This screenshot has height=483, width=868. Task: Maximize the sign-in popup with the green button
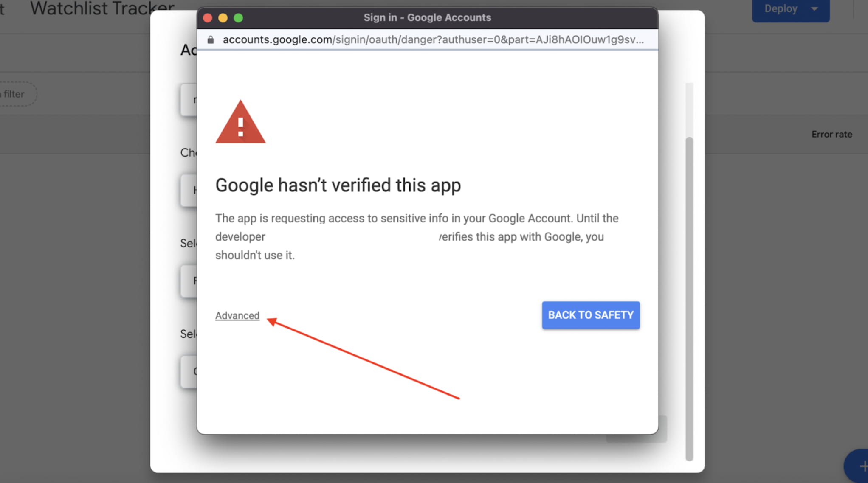point(239,18)
